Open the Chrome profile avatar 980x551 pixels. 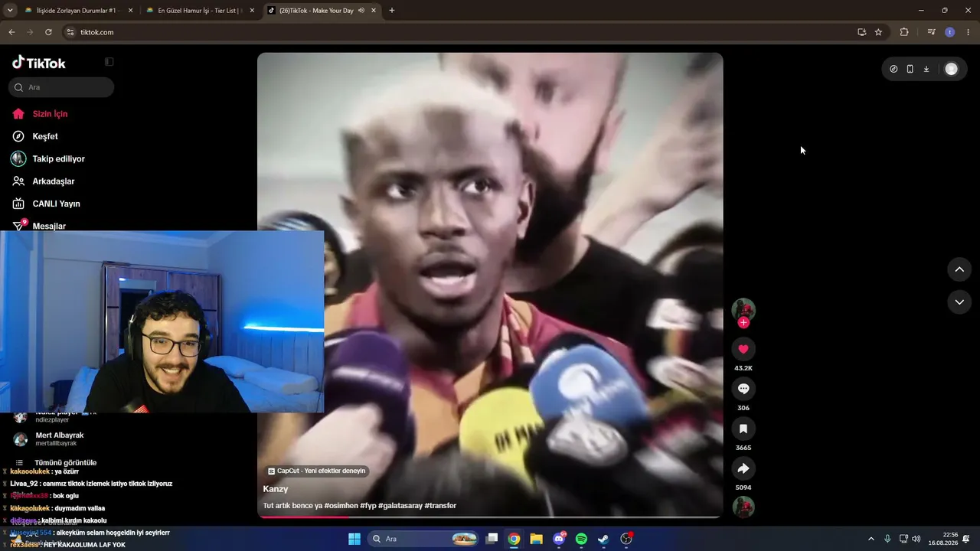[x=949, y=32]
